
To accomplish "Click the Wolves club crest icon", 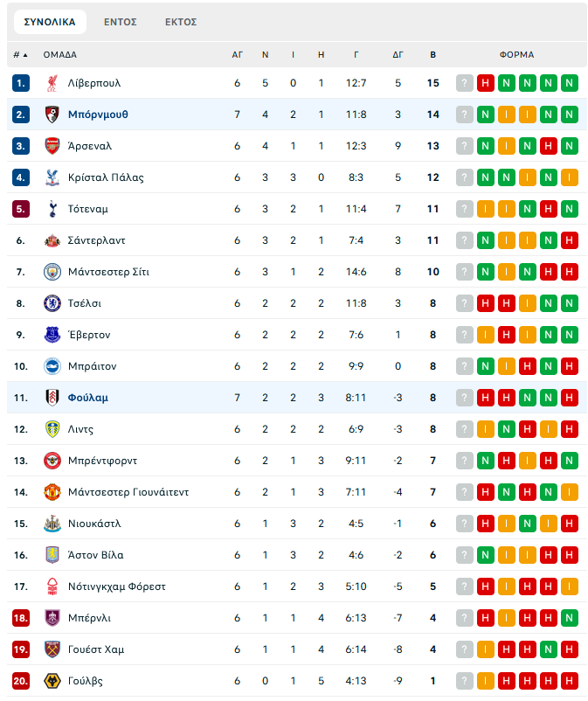I will pyautogui.click(x=52, y=681).
